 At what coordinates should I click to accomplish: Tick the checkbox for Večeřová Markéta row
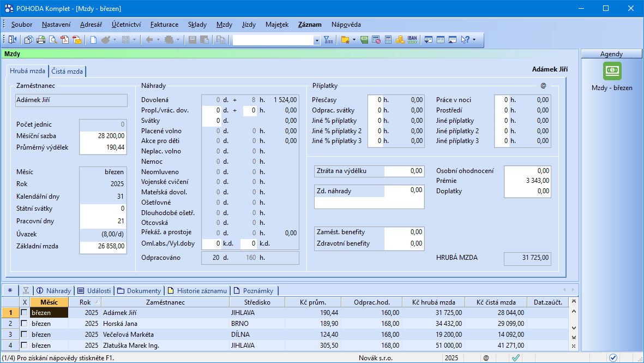coord(24,334)
